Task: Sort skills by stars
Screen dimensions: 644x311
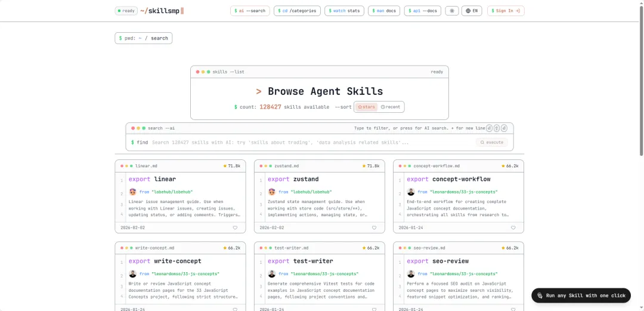Action: [366, 107]
